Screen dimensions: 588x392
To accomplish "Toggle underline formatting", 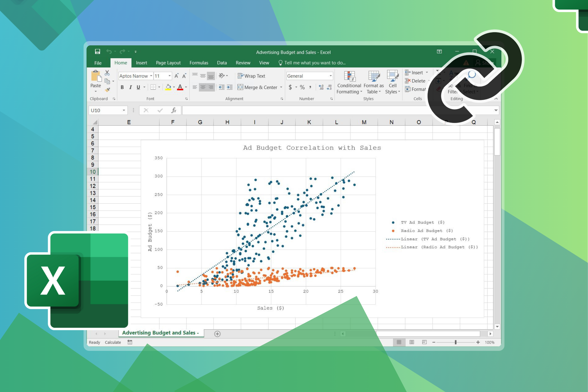I will [138, 87].
